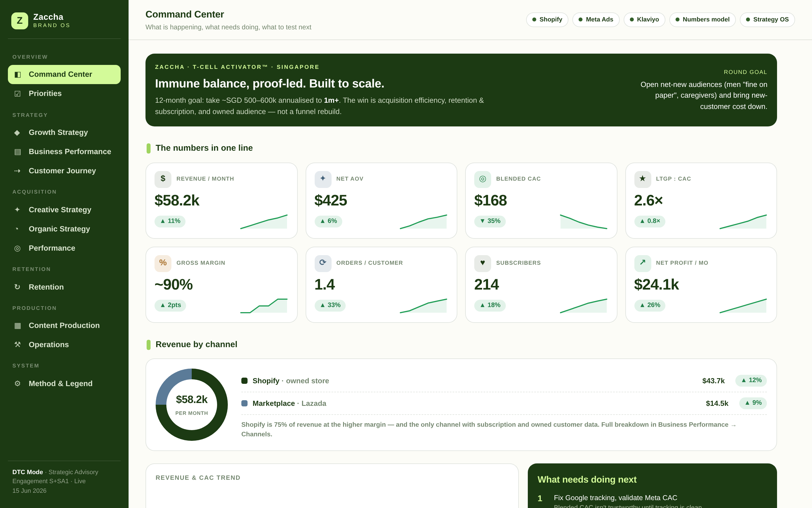Click the Blended CAC declining sparkline
Image resolution: width=812 pixels, height=508 pixels.
pos(584,222)
